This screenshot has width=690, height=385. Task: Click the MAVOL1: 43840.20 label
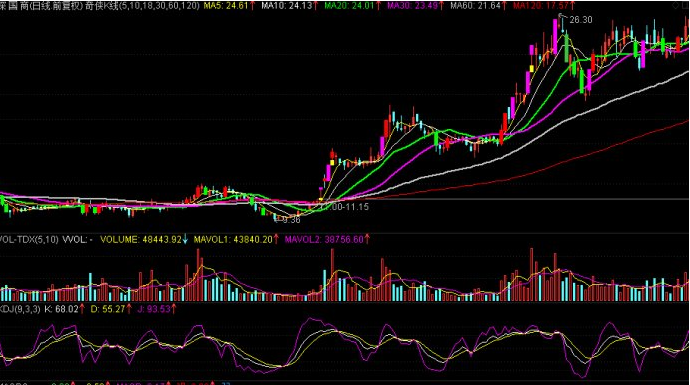[233, 239]
